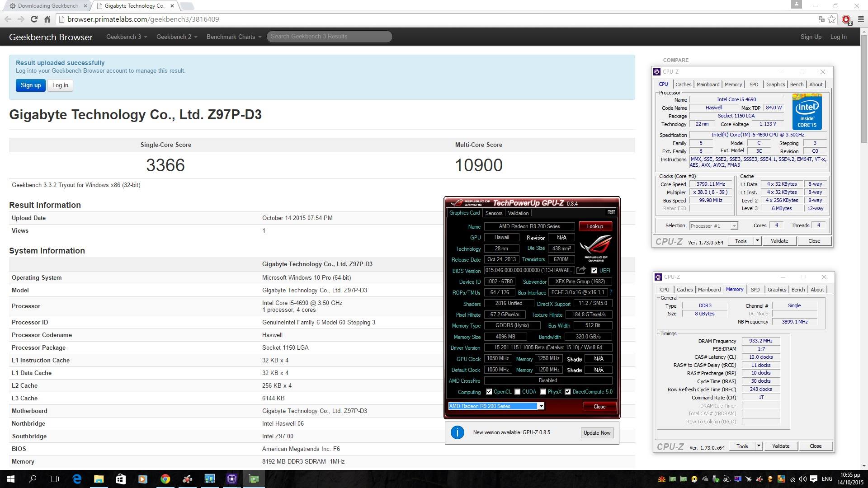Open Tools dropdown arrow in upper CPU-Z
Screen dimensions: 868x488
point(757,241)
